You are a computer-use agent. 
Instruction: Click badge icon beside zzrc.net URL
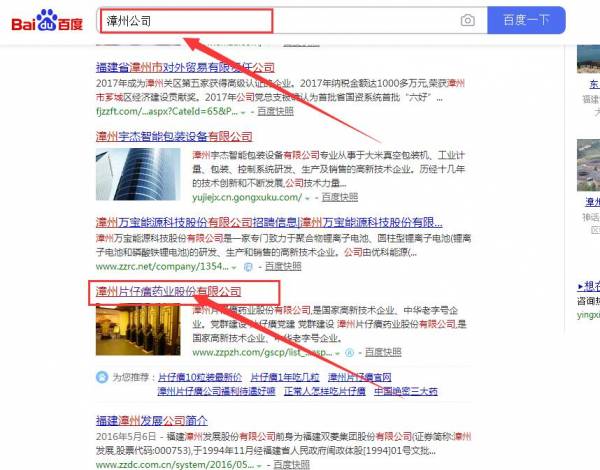(248, 267)
